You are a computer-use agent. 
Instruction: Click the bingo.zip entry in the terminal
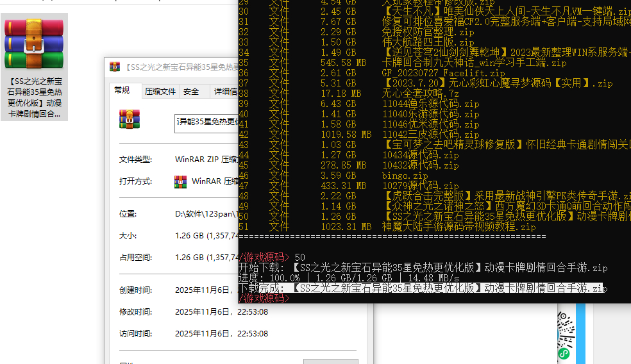(404, 175)
